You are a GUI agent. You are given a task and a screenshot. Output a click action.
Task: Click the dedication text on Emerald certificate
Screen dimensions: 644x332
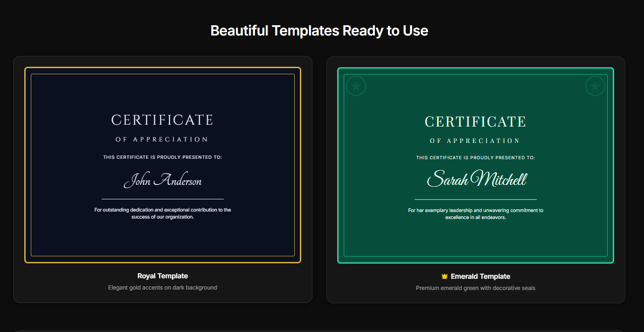pyautogui.click(x=475, y=213)
